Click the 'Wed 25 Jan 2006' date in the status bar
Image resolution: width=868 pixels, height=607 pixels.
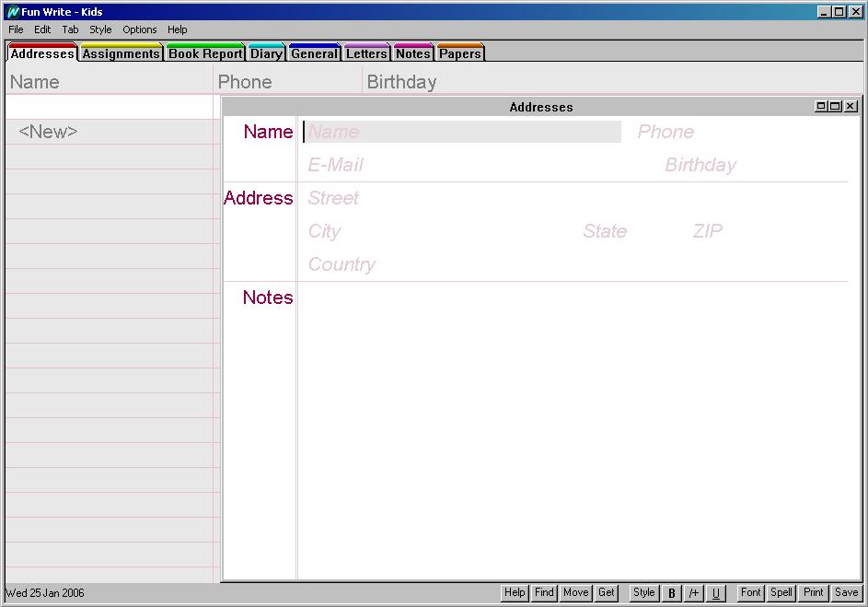(45, 593)
